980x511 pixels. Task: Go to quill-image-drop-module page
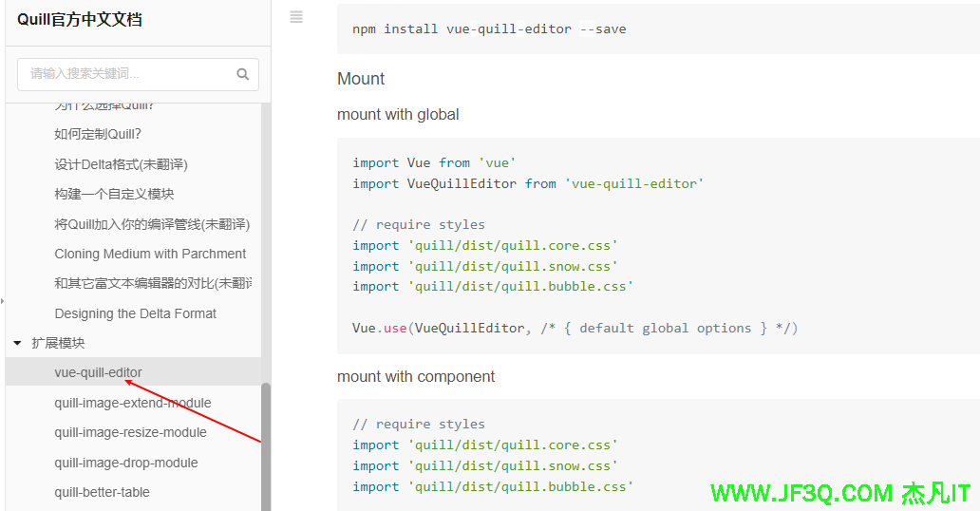pyautogui.click(x=126, y=463)
